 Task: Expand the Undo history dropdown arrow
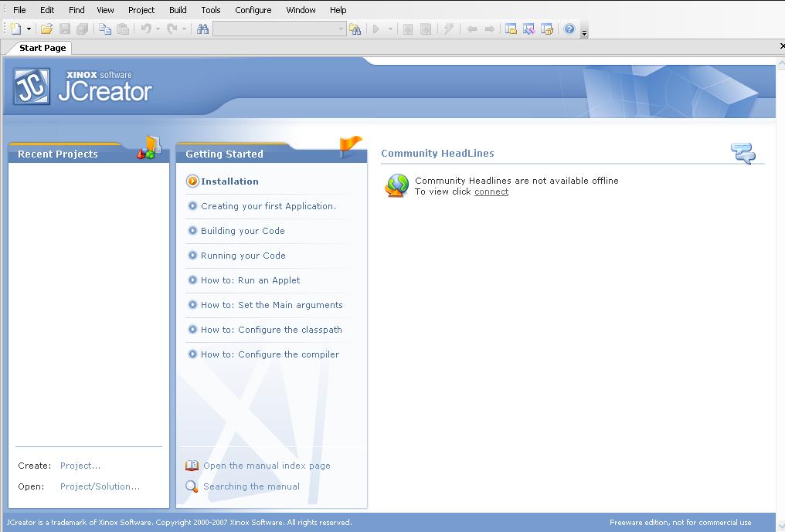[x=158, y=29]
